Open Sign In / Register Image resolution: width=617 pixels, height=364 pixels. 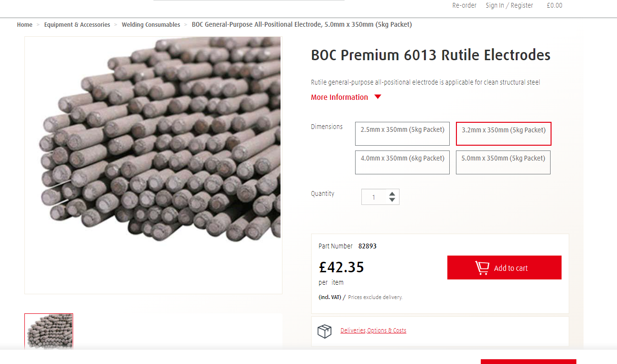[509, 6]
